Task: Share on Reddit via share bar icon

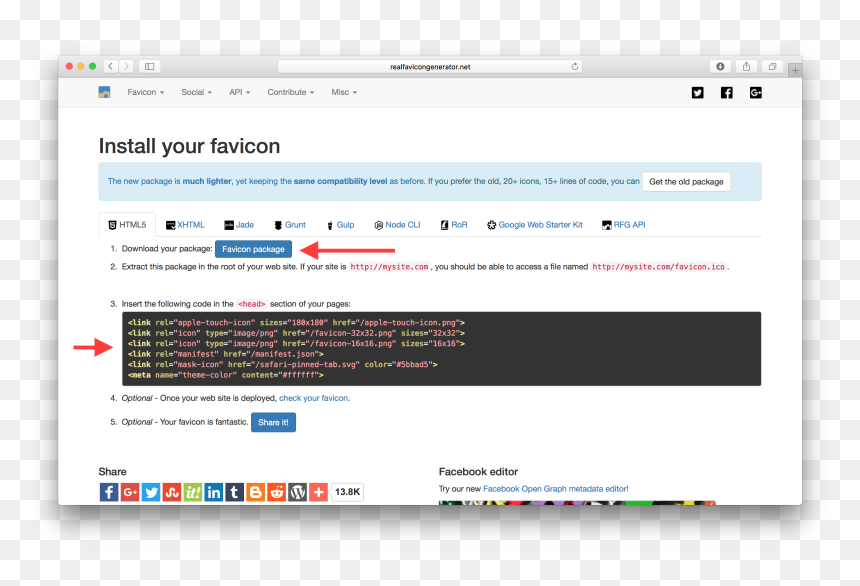Action: (x=276, y=492)
